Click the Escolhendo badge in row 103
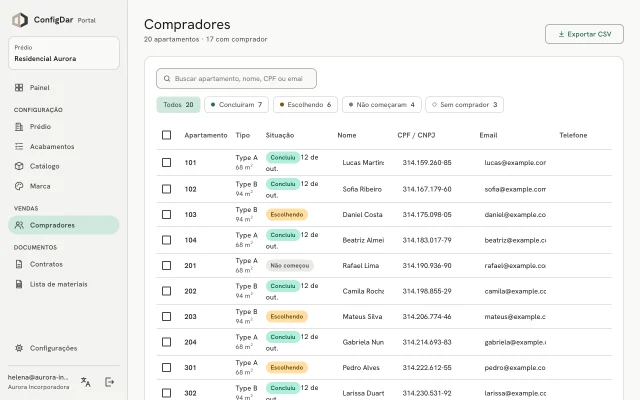The image size is (640, 400). (x=287, y=215)
